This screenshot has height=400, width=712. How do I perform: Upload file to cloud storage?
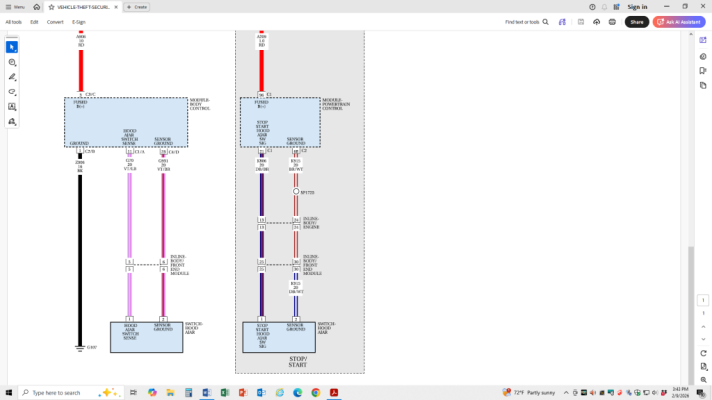596,22
